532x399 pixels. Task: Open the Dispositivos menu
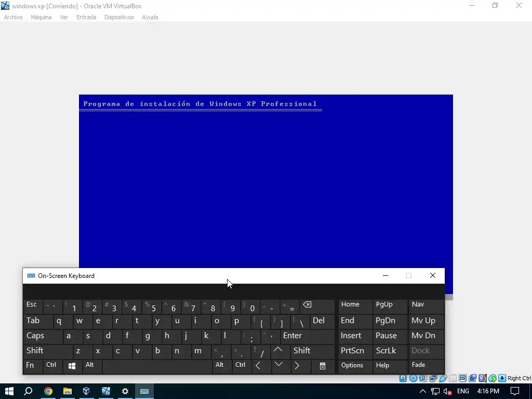(119, 17)
